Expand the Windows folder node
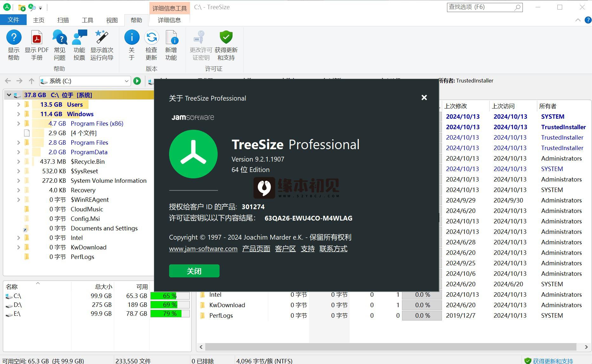 pyautogui.click(x=18, y=114)
